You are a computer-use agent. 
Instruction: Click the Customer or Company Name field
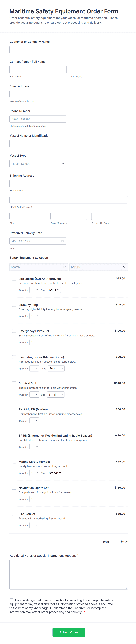pos(38,49)
